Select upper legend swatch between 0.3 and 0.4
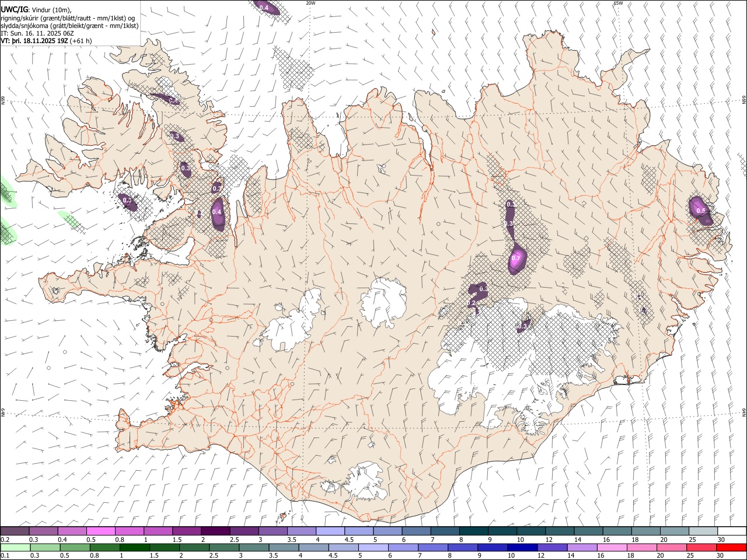 44,531
